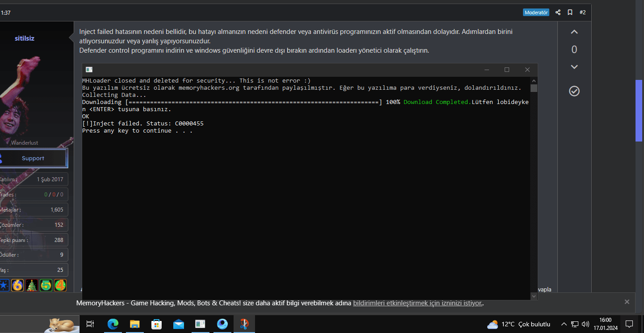
Task: Upvote the post with the up chevron
Action: pyautogui.click(x=574, y=32)
